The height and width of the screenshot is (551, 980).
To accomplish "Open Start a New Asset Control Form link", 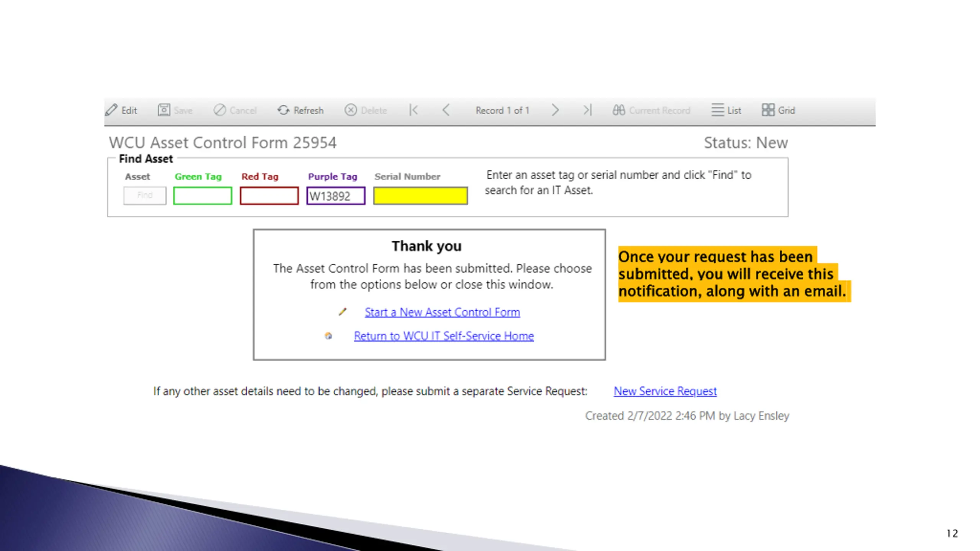I will [442, 312].
